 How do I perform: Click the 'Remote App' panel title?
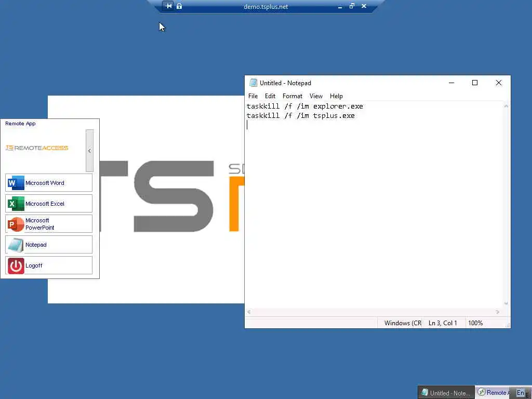coord(20,124)
